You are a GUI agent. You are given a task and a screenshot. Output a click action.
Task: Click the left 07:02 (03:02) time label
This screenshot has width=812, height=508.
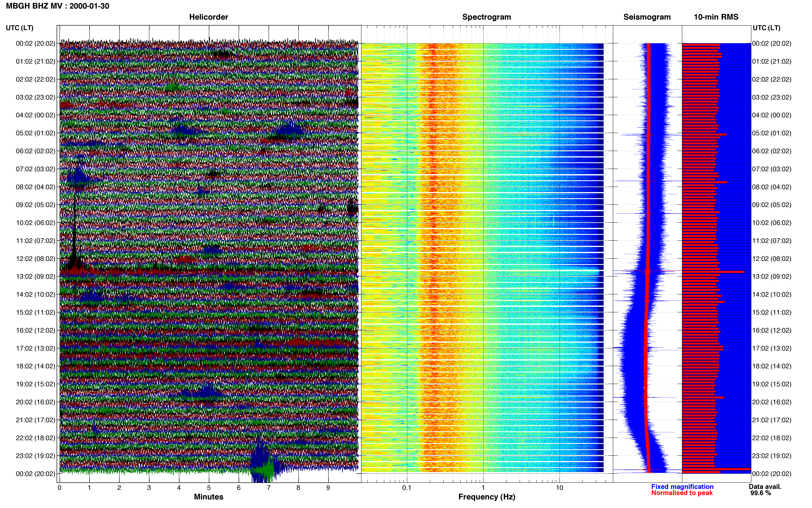coord(35,169)
